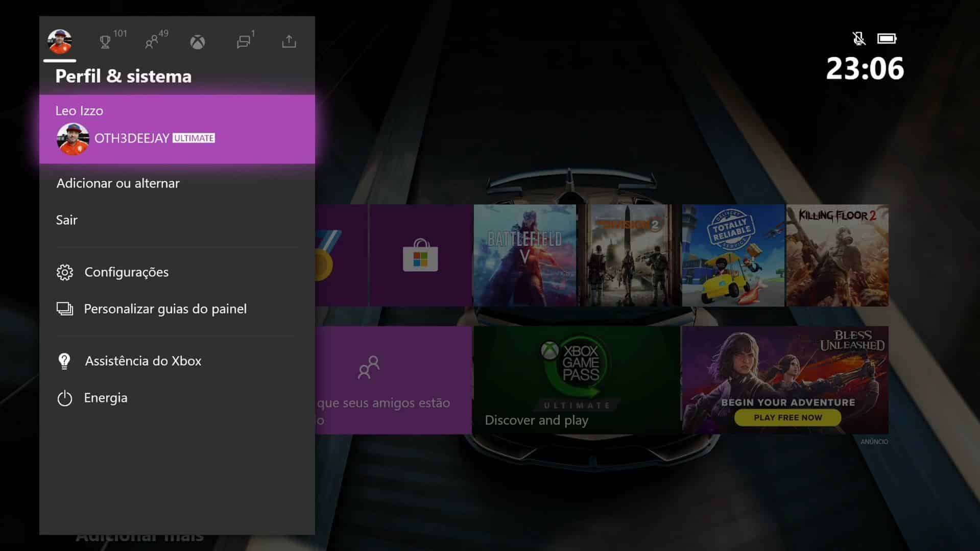Viewport: 980px width, 551px height.
Task: Open the friends activity tile
Action: pyautogui.click(x=394, y=380)
